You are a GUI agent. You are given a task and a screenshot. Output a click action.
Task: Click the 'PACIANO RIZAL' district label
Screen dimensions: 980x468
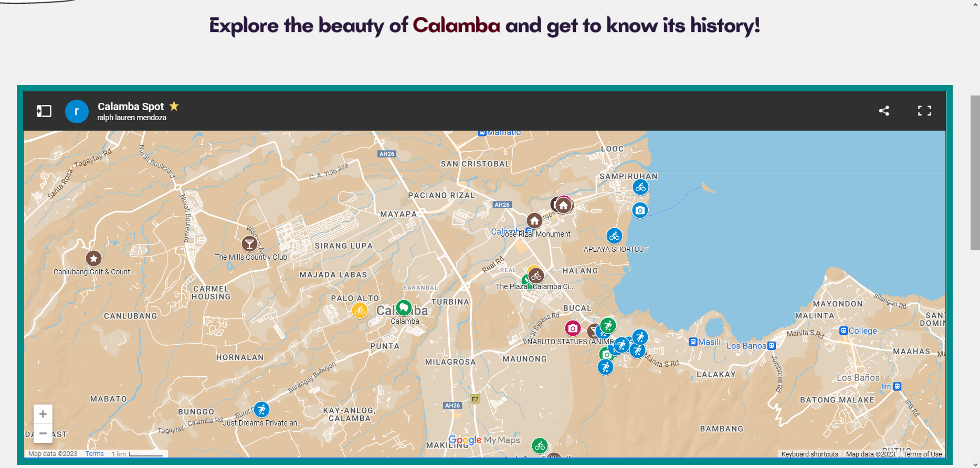(441, 195)
